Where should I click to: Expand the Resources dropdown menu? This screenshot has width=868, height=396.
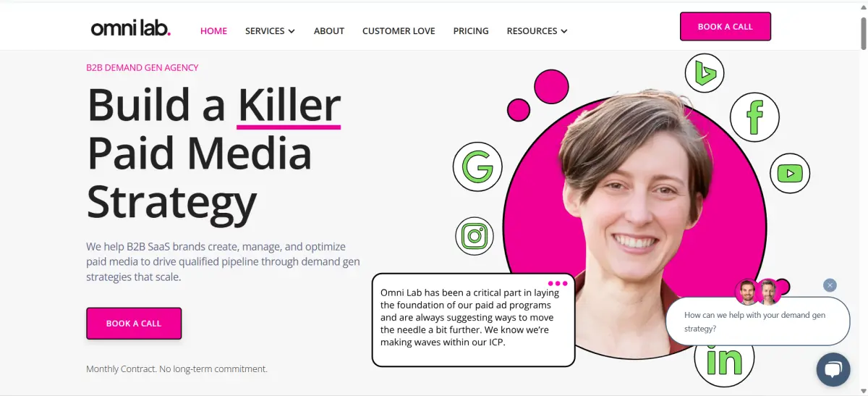tap(537, 31)
